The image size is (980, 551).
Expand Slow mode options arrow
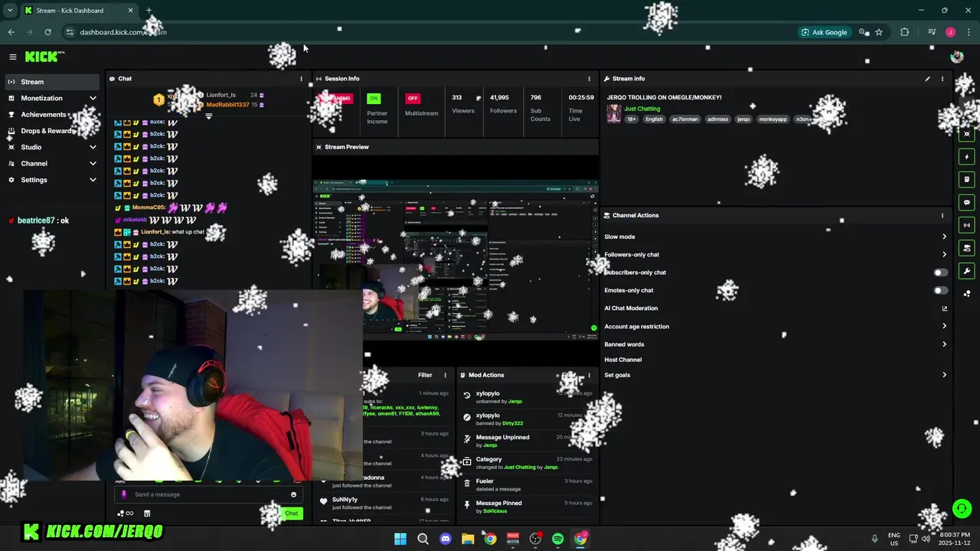[944, 237]
